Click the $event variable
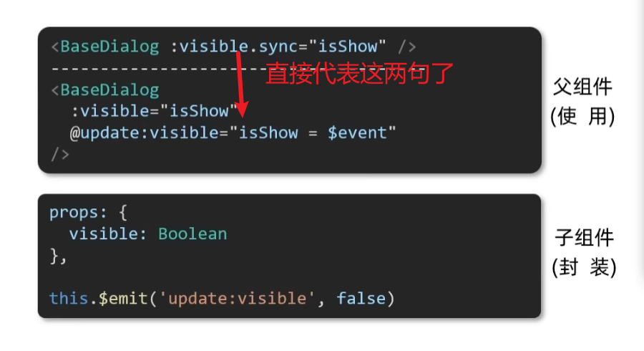 click(357, 133)
